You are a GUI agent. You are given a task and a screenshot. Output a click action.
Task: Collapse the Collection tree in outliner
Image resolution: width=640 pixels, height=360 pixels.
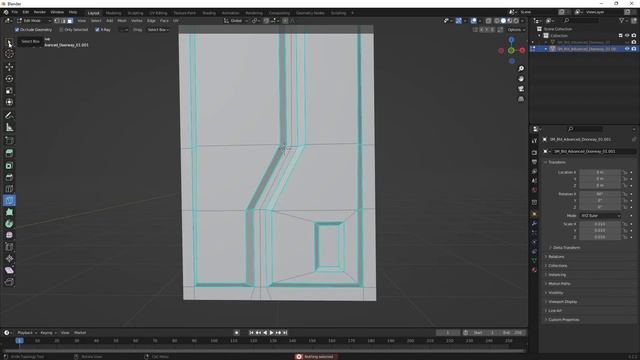[x=540, y=36]
